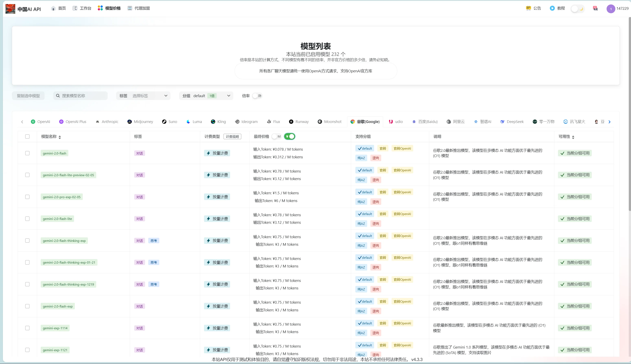
Task: Toggle the ¥ currency switch off
Action: (x=289, y=137)
